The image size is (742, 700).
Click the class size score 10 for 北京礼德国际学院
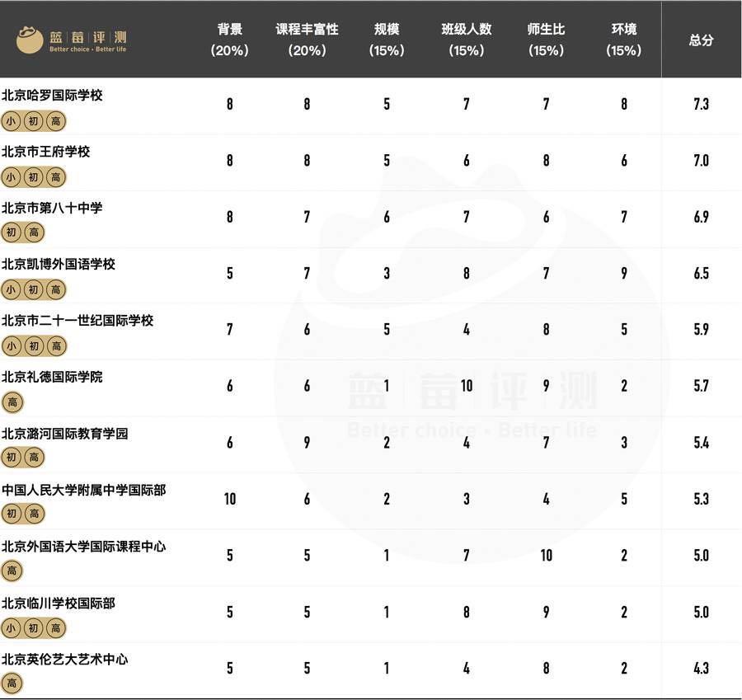click(466, 386)
